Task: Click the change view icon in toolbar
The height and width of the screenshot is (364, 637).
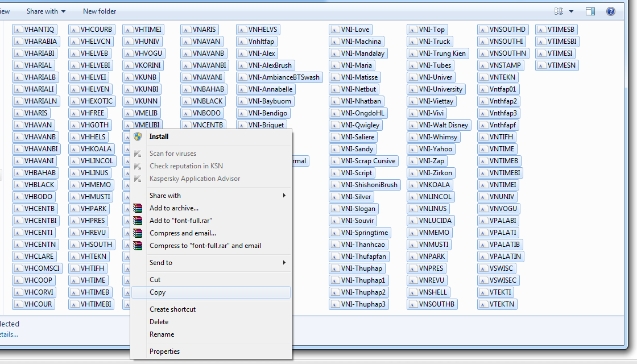Action: point(559,11)
